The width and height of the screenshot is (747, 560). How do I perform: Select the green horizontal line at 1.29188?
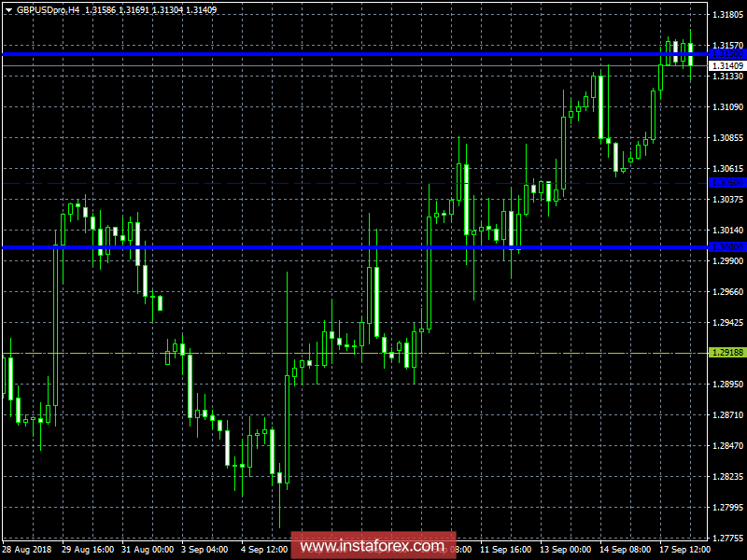(x=355, y=354)
